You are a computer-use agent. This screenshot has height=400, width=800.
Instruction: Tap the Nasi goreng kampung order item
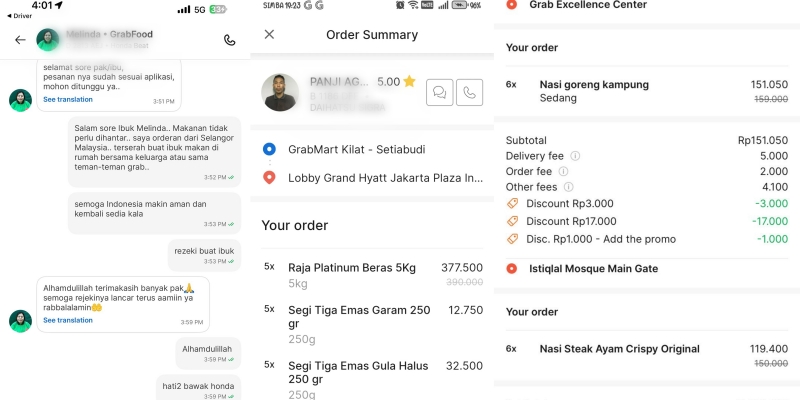[x=646, y=91]
